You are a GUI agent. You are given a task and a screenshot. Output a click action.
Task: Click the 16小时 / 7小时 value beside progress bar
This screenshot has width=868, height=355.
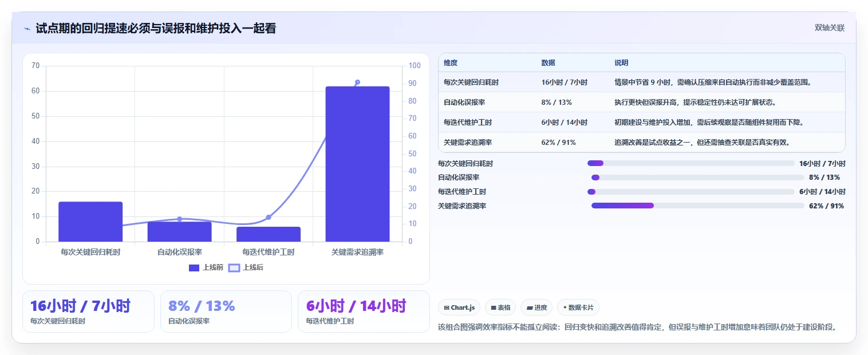click(822, 163)
